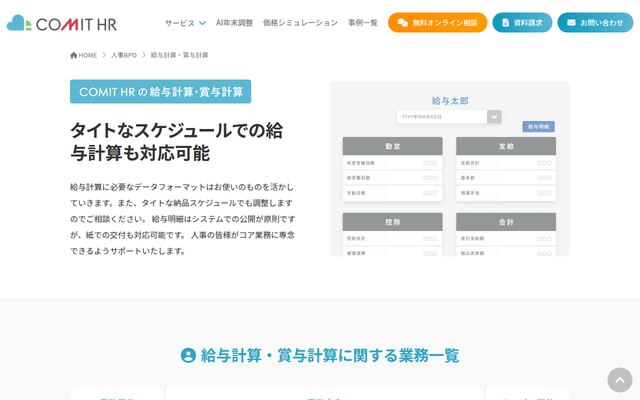This screenshot has height=400, width=640.
Task: Click the COMIT HR の給与計算・賞与計算 label
Action: coord(160,91)
